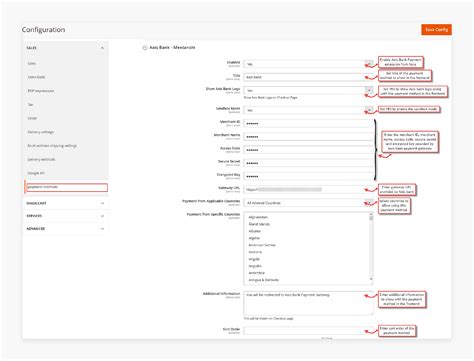Click the country list scroll-down arrow
Image resolution: width=474 pixels, height=361 pixels.
point(371,279)
